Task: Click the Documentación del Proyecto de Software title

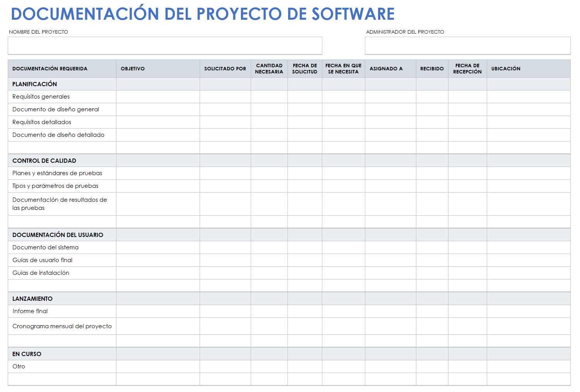Action: (x=203, y=14)
